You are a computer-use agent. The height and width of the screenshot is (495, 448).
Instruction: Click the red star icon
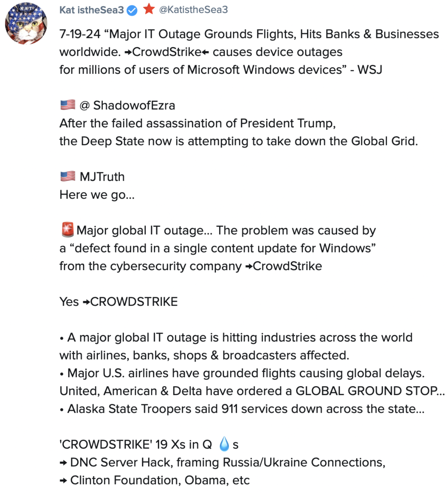pos(149,9)
